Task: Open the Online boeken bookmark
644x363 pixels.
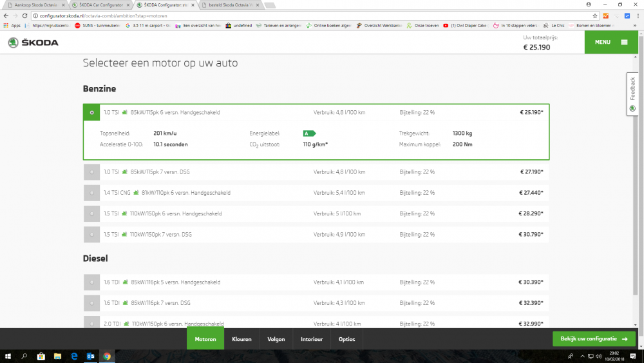Action: point(328,26)
